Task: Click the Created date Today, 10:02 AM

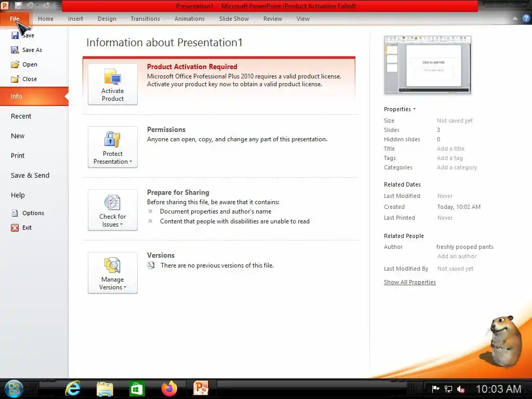Action: coord(459,207)
